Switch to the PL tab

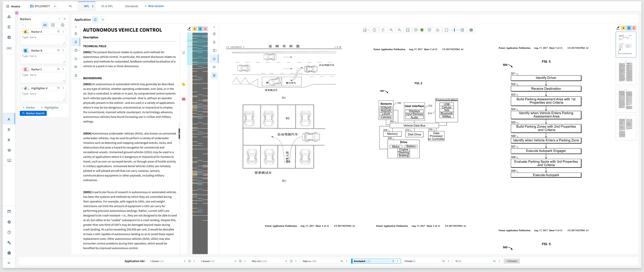[70, 6]
